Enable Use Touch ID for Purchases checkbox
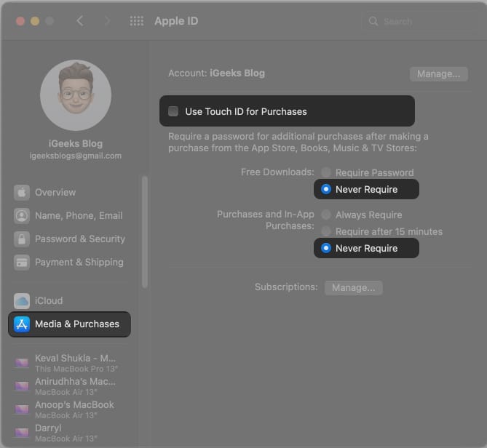Viewport: 487px width, 448px height. click(173, 111)
